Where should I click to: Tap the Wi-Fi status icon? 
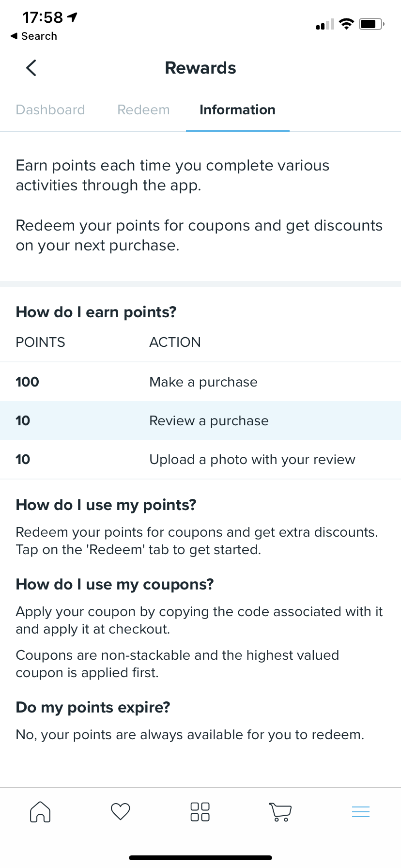click(346, 24)
